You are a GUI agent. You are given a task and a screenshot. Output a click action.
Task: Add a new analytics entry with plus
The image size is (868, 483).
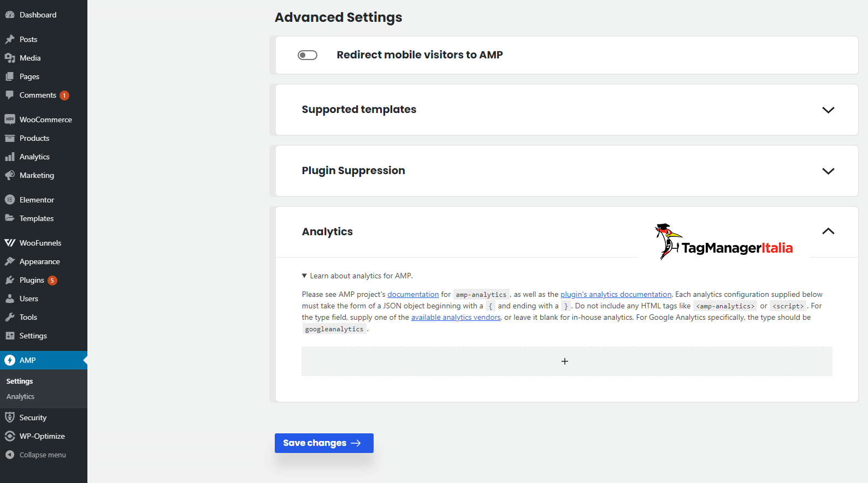click(566, 361)
